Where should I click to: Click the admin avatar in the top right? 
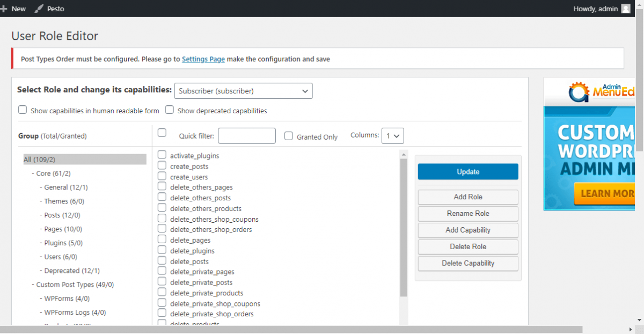coord(626,9)
